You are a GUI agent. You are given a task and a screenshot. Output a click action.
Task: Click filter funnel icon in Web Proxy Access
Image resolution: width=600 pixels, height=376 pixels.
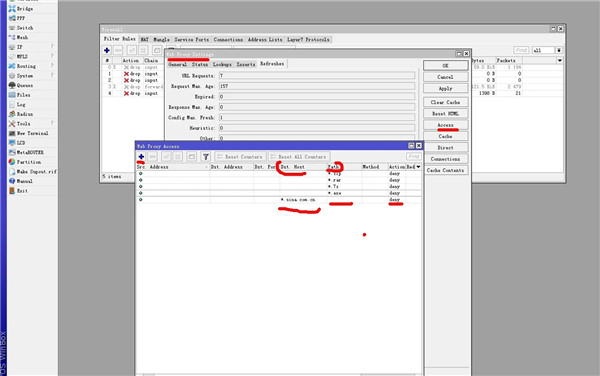[x=206, y=156]
